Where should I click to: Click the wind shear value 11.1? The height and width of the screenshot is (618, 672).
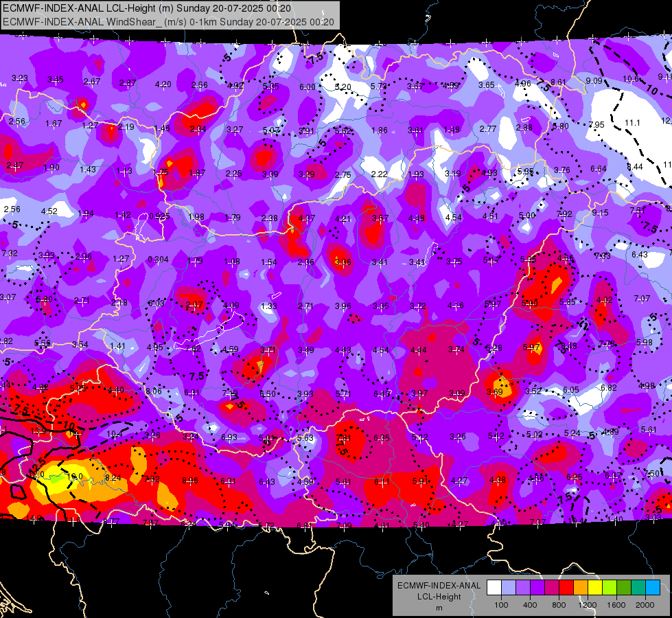632,123
